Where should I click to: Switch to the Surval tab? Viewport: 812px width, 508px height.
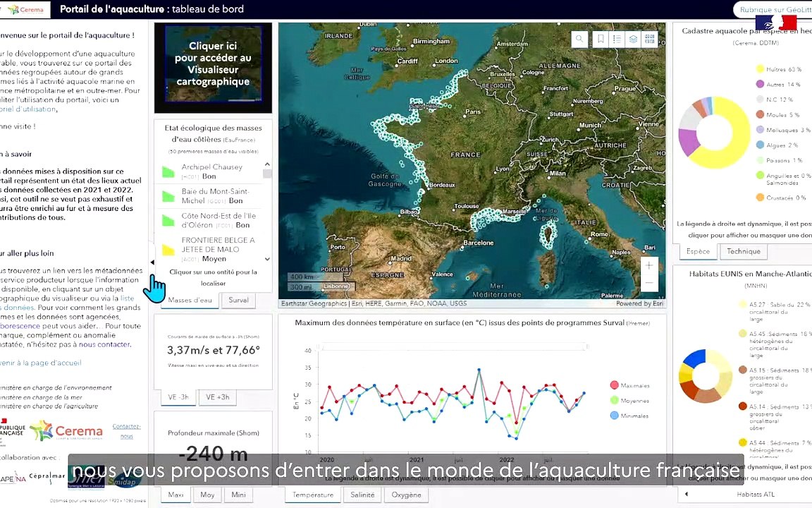click(x=238, y=300)
